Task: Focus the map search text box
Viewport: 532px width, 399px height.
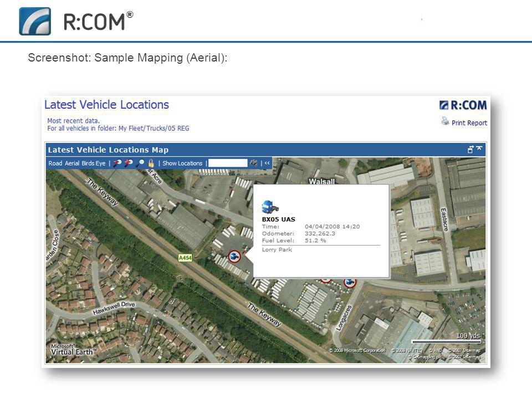Action: click(228, 163)
